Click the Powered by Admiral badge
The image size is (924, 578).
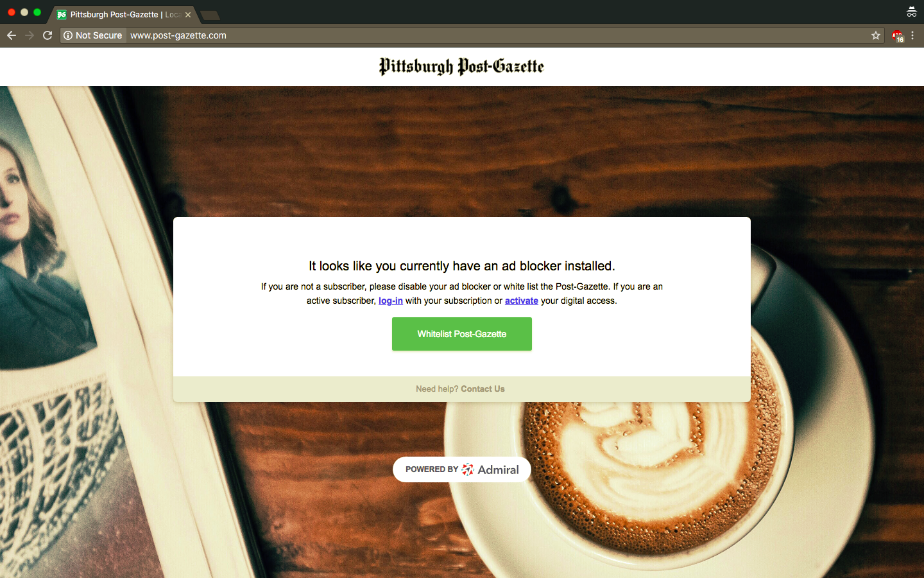[x=462, y=469]
